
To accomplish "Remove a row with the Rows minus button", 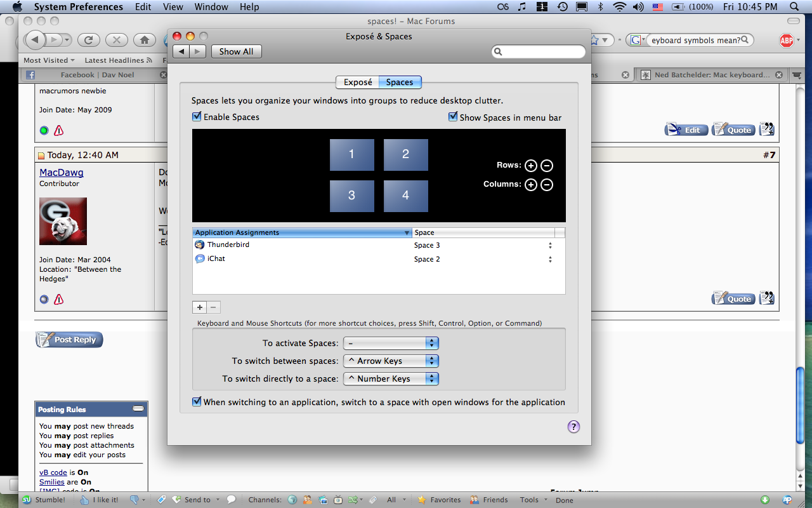I will [x=547, y=166].
